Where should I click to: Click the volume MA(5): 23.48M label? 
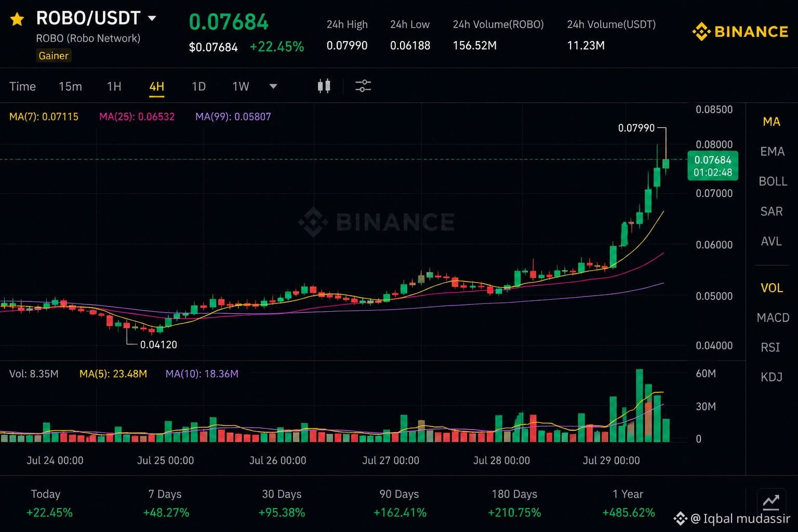tap(113, 374)
